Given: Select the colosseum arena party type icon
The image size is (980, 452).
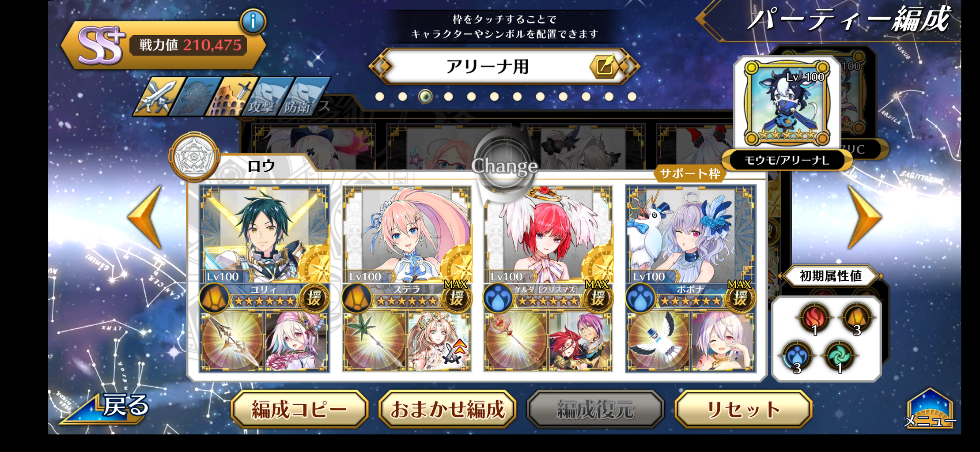Looking at the screenshot, I should click(231, 96).
